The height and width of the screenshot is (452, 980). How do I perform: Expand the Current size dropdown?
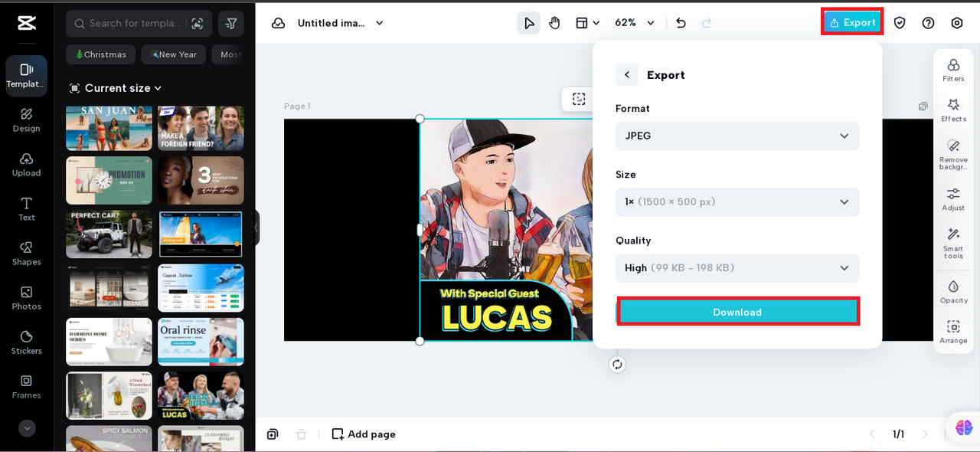point(116,88)
